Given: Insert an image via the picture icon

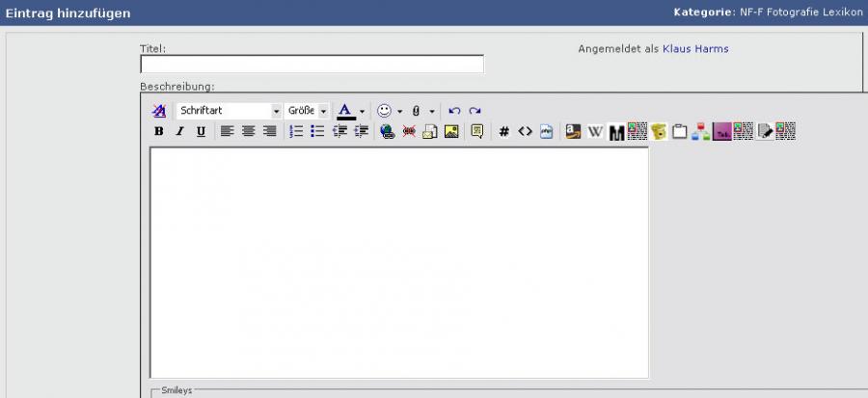Looking at the screenshot, I should point(451,132).
